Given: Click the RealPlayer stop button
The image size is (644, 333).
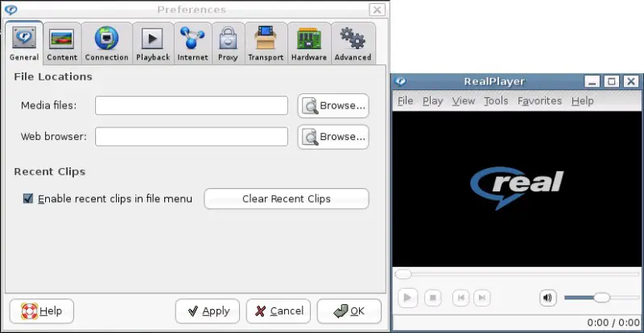Looking at the screenshot, I should pos(432,298).
